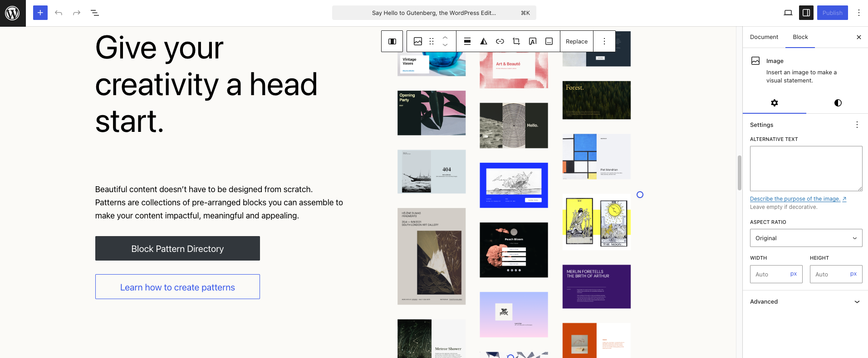Screen dimensions: 868x358
Task: Open the WordPress logo menu
Action: pos(13,13)
